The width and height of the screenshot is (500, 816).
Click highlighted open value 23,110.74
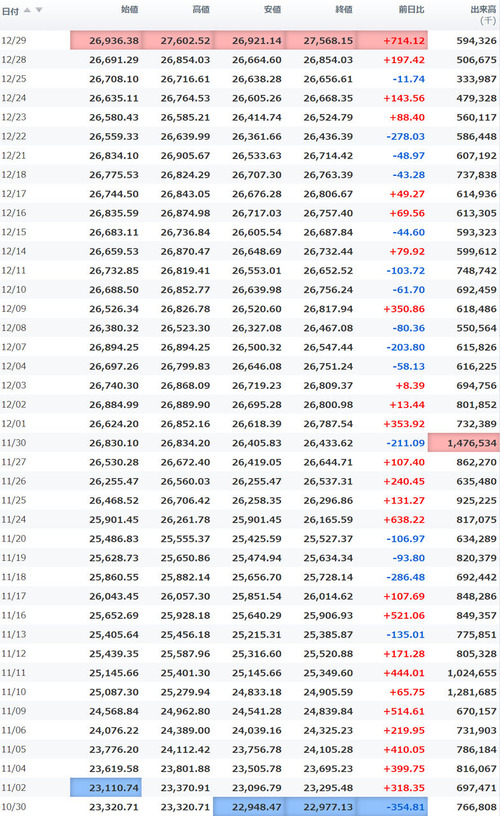coord(114,788)
